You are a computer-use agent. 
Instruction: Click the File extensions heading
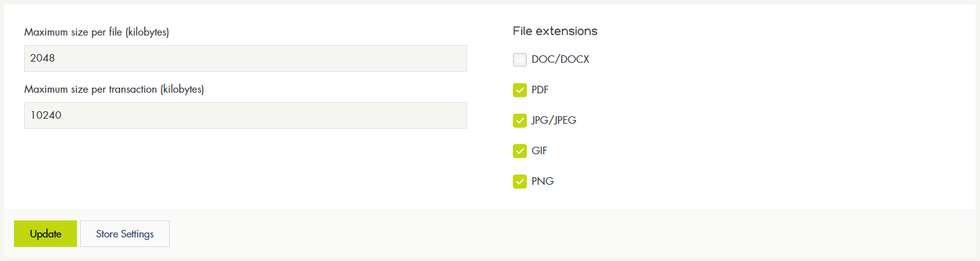555,31
